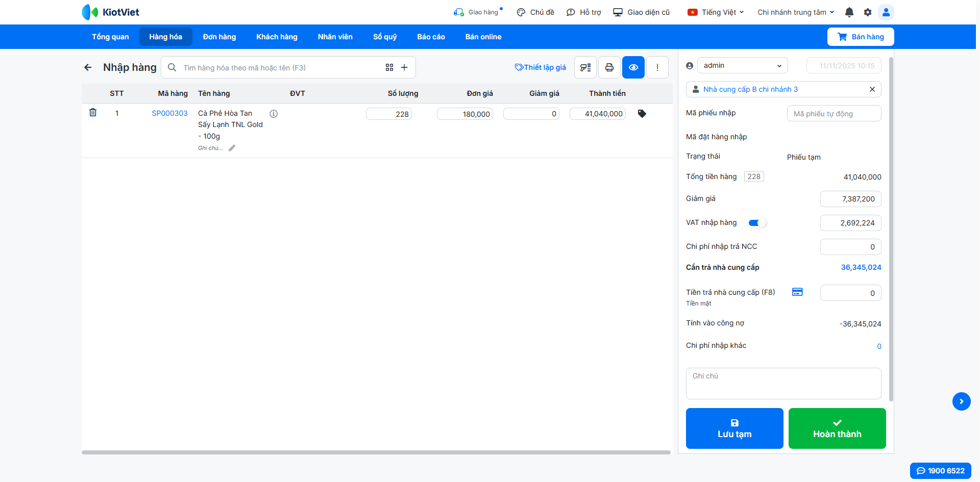980x482 pixels.
Task: Open the Nhân viên menu
Action: click(335, 37)
